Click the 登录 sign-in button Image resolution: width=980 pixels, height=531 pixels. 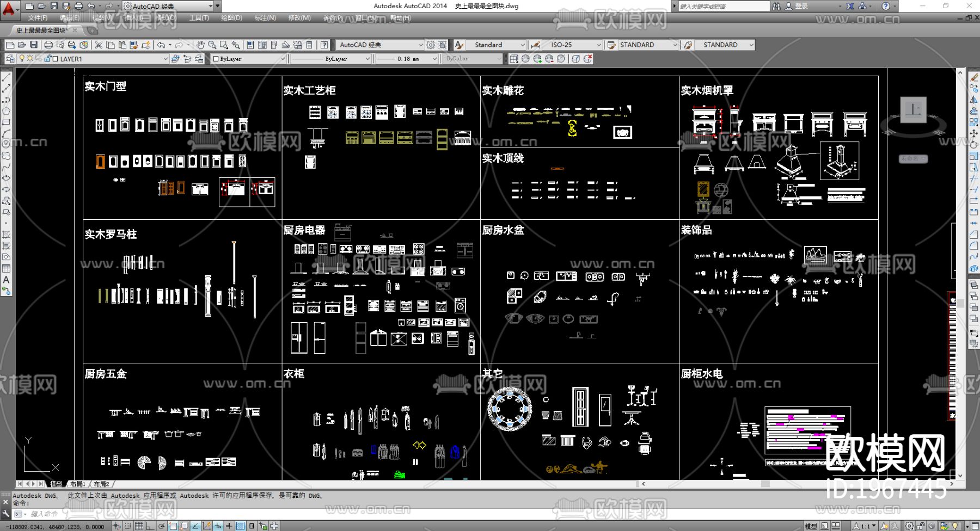coord(801,6)
